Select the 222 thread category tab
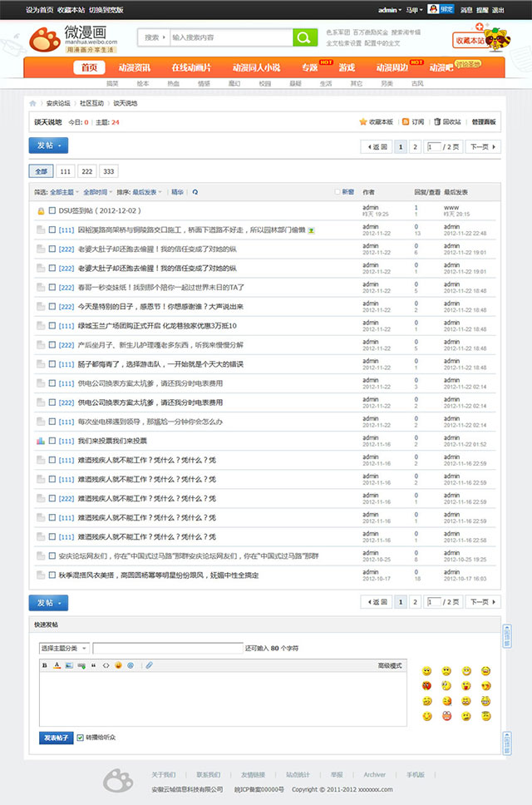Screen dimensions: 532x805 pos(86,171)
